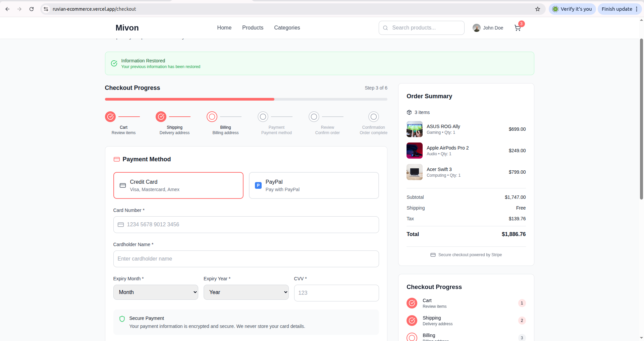Click the subtotal value $1,747.00
The image size is (644, 341).
click(515, 197)
